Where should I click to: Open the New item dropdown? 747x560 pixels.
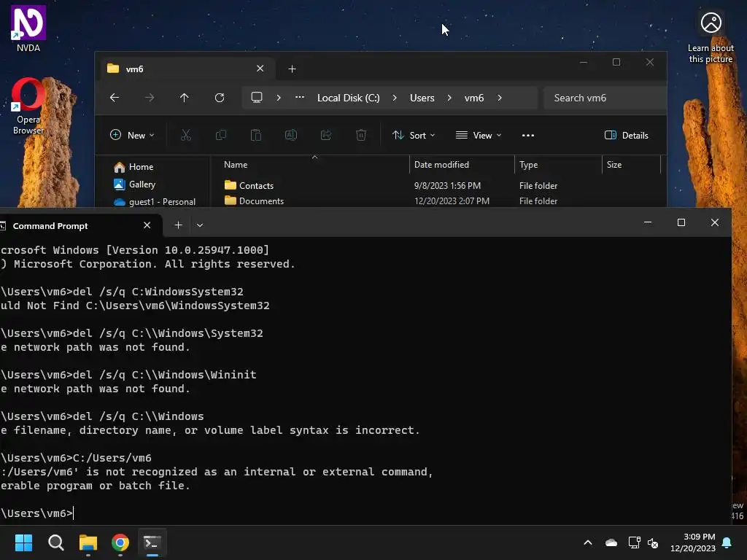click(x=132, y=135)
